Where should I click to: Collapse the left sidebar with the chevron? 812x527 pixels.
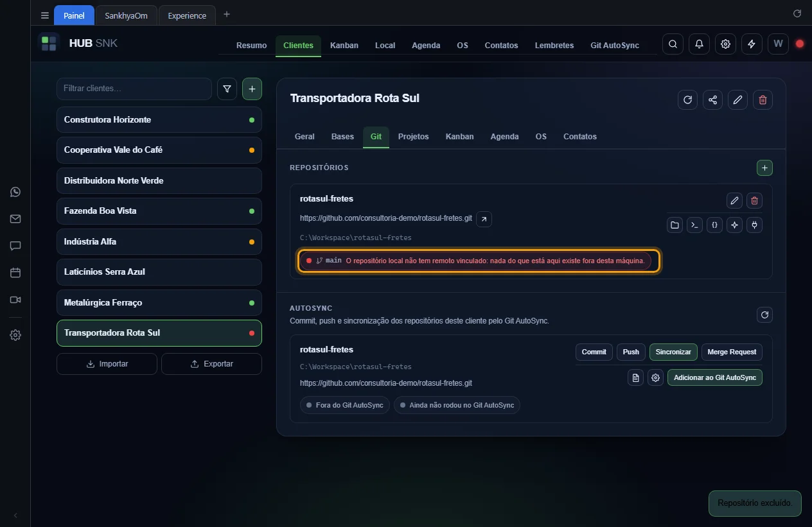click(x=15, y=515)
